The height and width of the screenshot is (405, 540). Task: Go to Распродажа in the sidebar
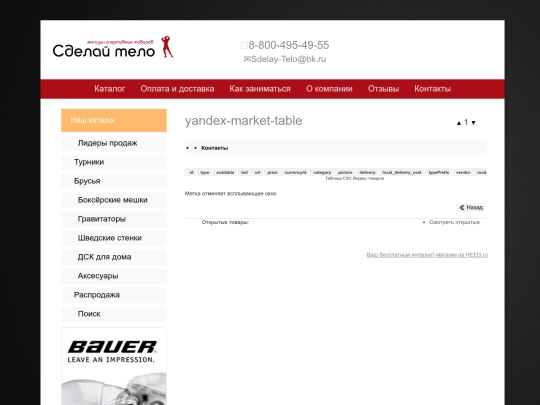pos(114,295)
